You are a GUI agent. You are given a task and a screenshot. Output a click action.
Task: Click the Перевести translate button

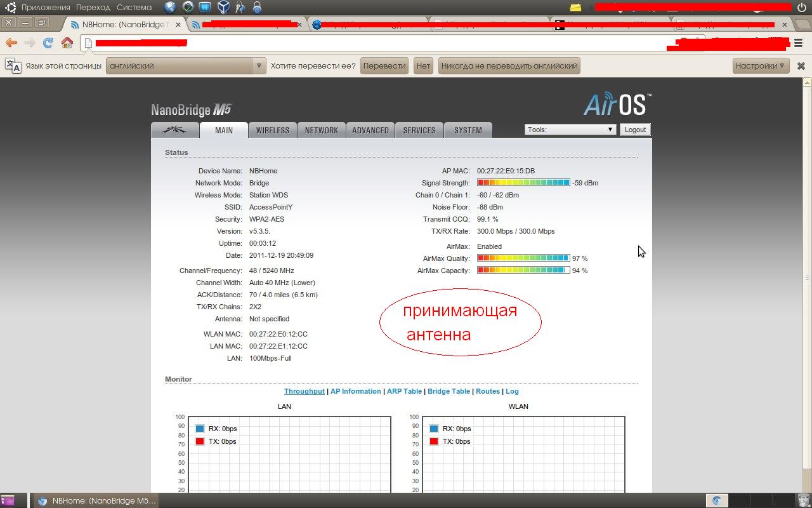pyautogui.click(x=384, y=65)
